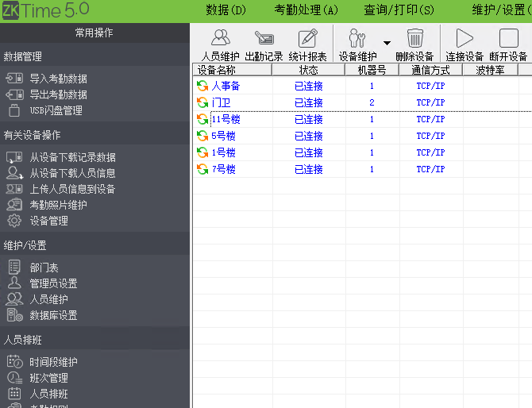Open 统计报表 toolbar icon
532x408 pixels.
pos(307,39)
